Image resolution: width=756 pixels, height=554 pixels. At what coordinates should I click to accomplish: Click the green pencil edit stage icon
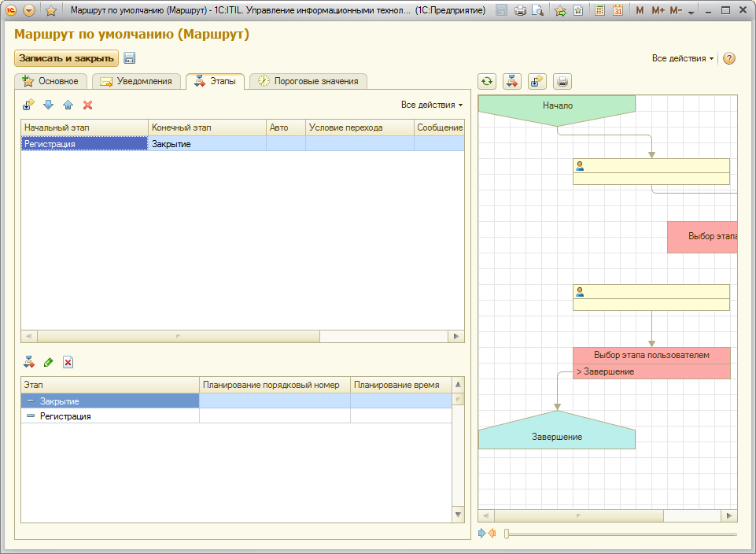click(x=49, y=362)
